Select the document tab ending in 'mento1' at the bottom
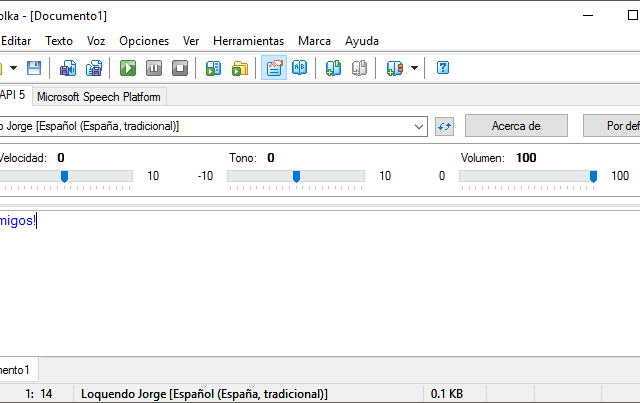 [19, 370]
